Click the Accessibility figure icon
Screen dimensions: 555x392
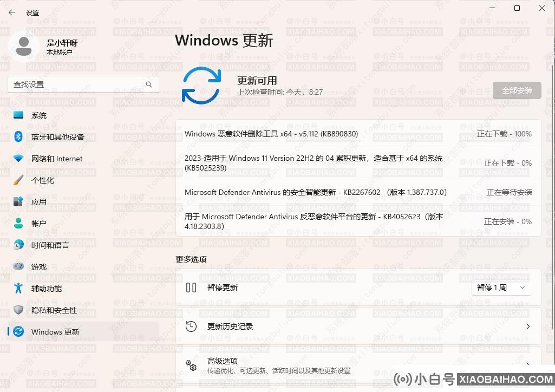click(18, 289)
